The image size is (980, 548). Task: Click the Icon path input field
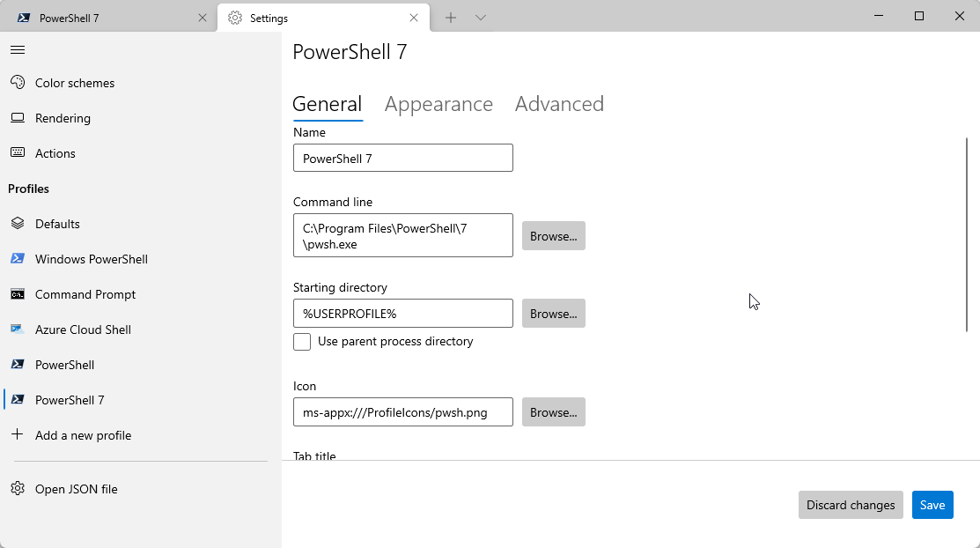402,411
